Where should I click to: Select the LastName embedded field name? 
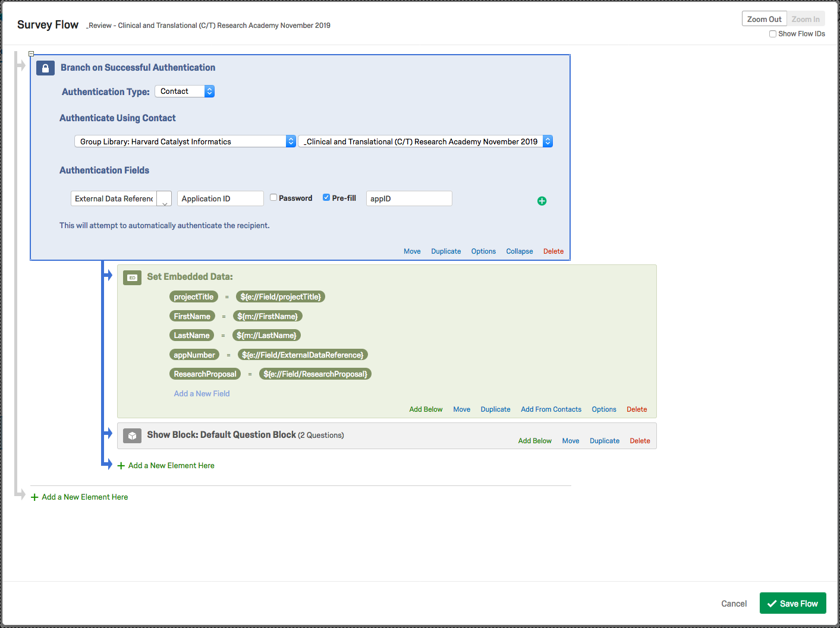(x=192, y=336)
